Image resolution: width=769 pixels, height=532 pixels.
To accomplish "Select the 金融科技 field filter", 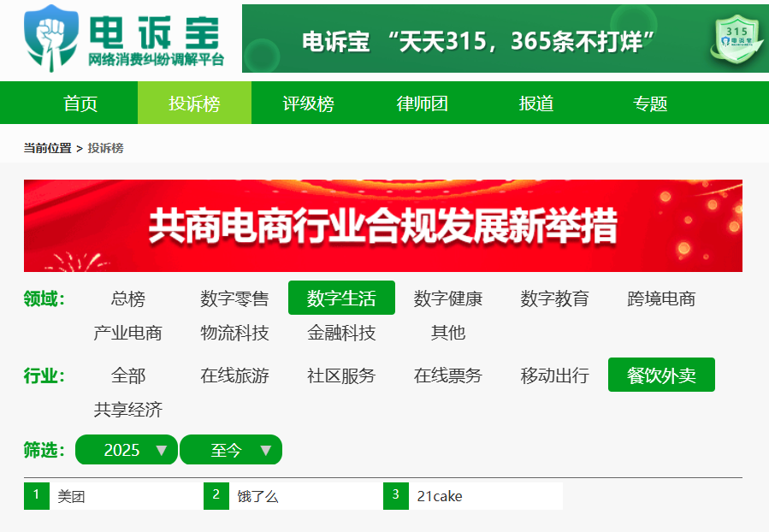I will click(341, 333).
